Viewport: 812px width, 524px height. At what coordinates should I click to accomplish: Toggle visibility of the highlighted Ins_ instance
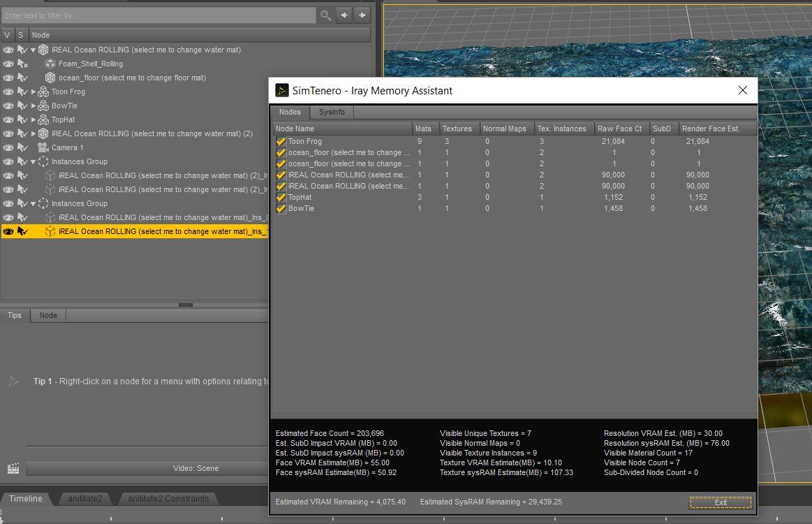pos(8,232)
